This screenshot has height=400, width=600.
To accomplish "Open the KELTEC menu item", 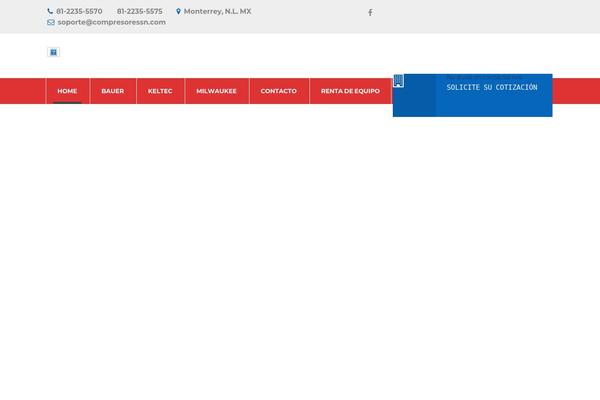I will point(160,91).
